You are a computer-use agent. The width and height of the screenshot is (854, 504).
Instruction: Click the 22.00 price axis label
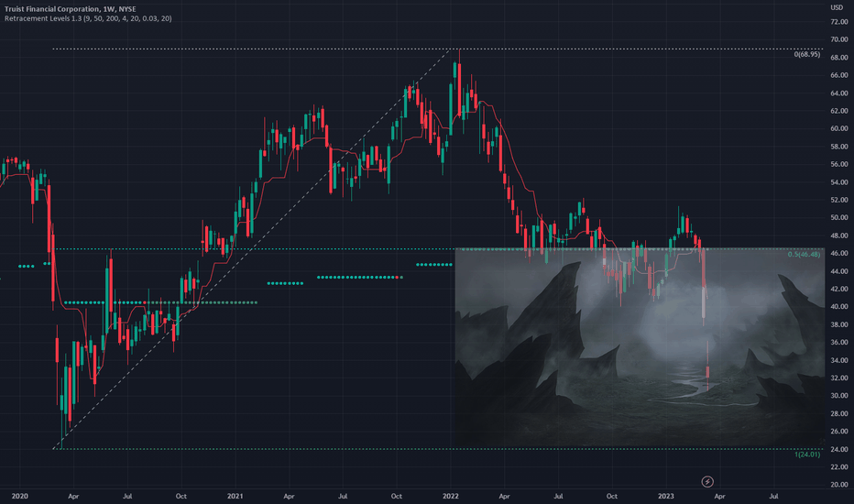coord(839,467)
